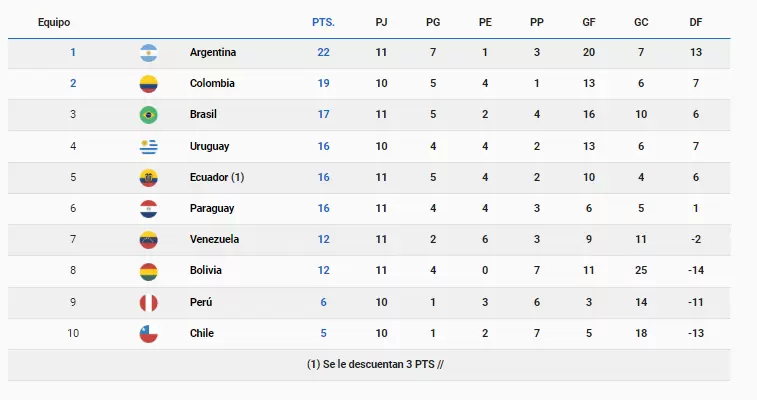
Task: Click Argentina's 22 points value
Action: point(323,52)
